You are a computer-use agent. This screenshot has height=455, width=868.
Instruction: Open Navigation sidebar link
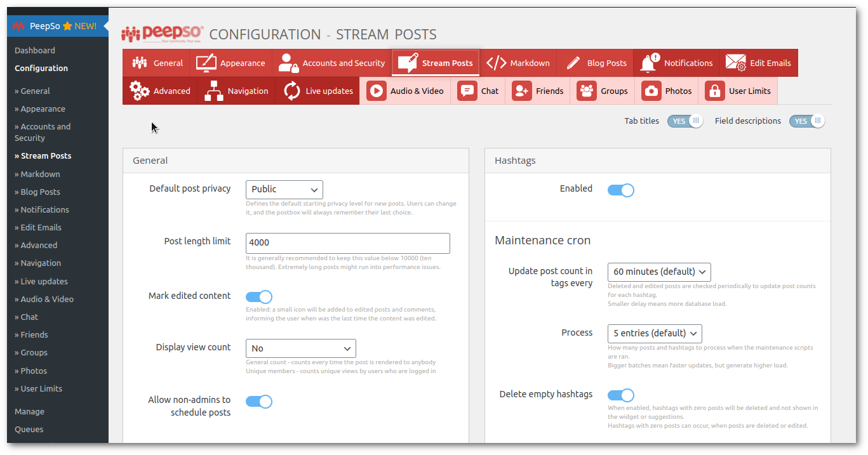(x=38, y=263)
